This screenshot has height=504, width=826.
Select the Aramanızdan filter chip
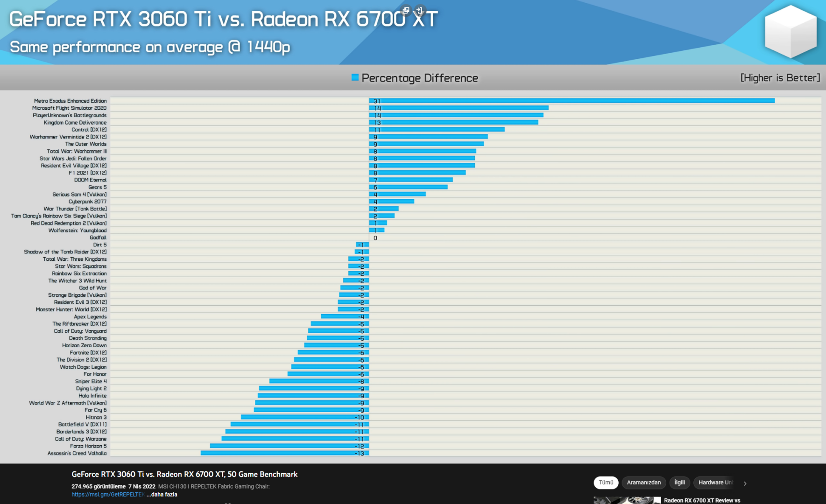coord(643,483)
